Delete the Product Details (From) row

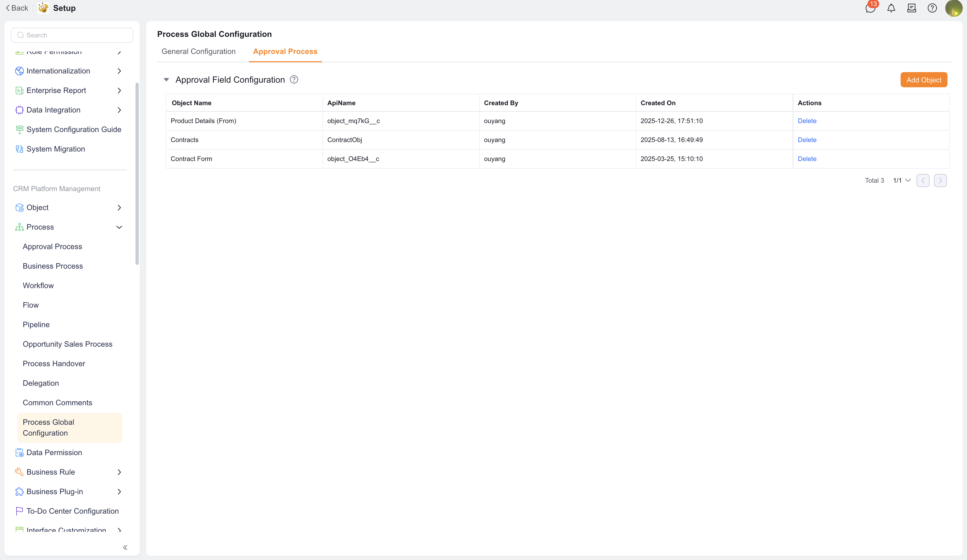click(807, 121)
